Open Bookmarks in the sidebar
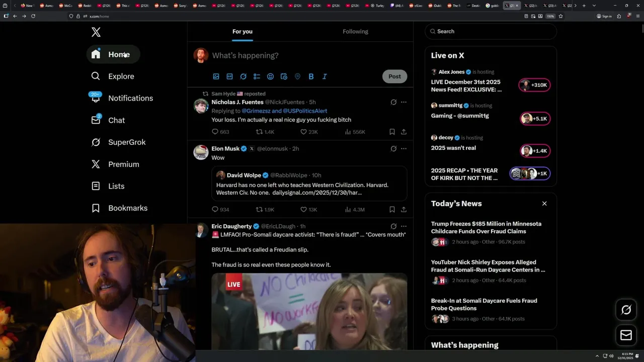 [x=120, y=208]
